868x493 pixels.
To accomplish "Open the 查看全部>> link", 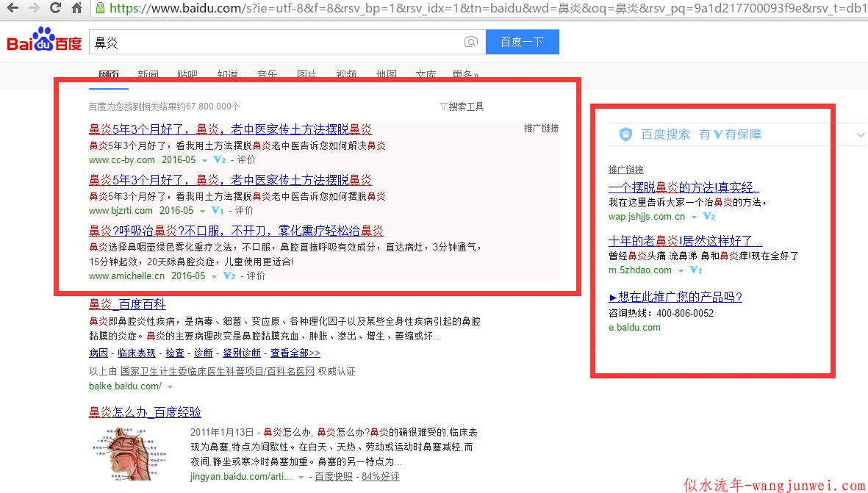I will pyautogui.click(x=295, y=353).
